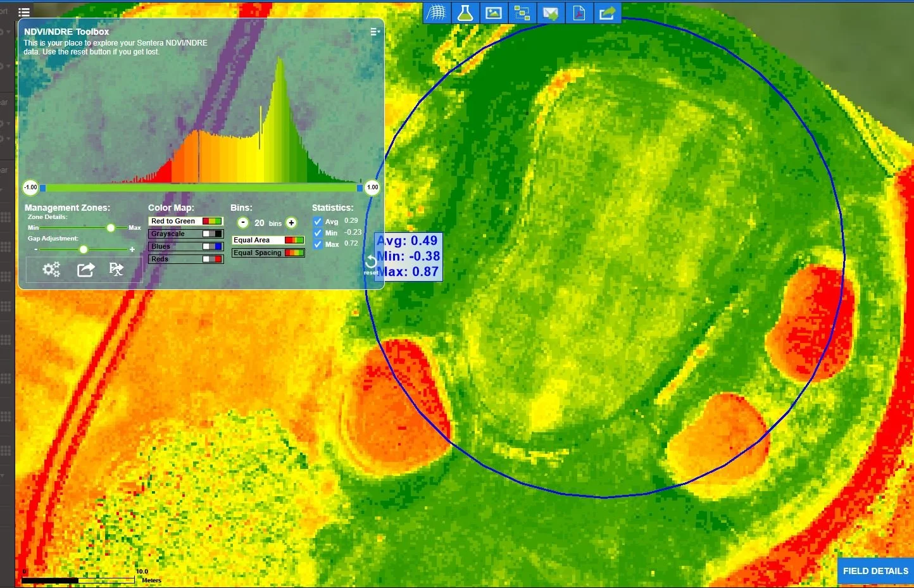Choose Equal Spacing binning
The image size is (914, 588).
[x=268, y=253]
